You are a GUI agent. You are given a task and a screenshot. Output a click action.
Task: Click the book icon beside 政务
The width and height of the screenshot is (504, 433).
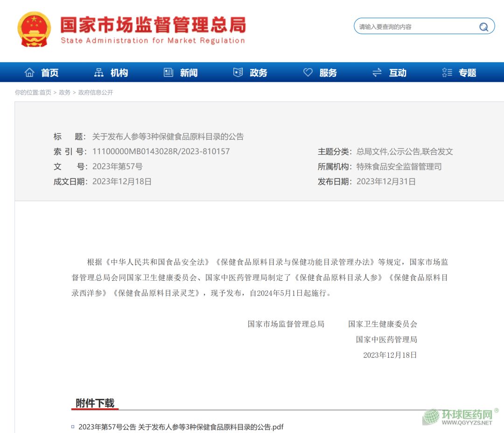(238, 72)
